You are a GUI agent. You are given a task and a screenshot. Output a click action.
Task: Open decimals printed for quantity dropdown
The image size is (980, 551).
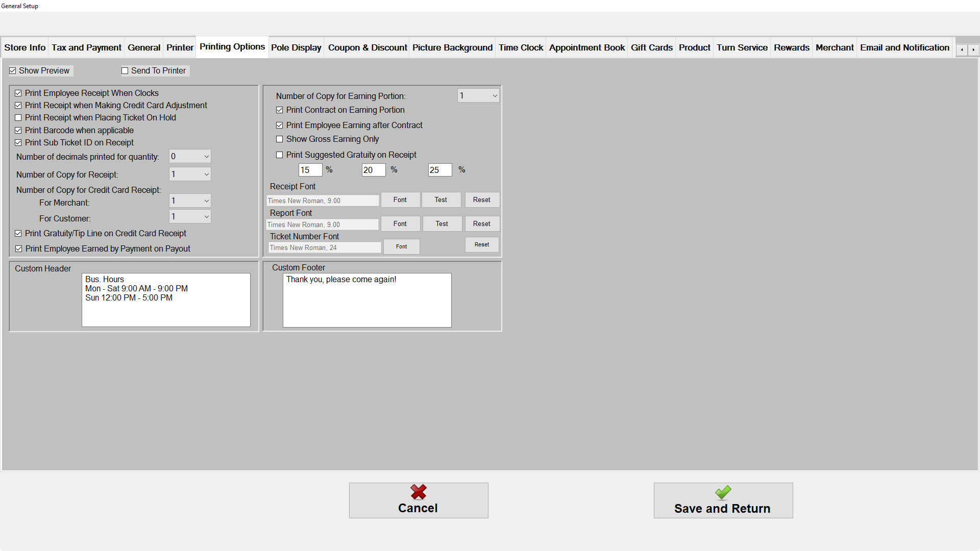190,157
